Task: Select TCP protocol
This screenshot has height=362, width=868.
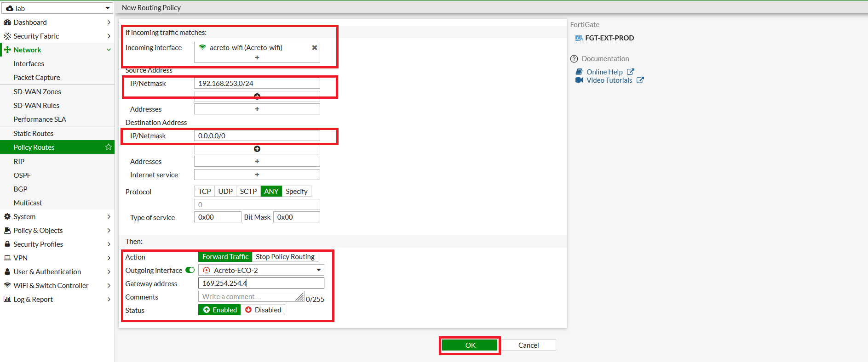Action: 205,192
